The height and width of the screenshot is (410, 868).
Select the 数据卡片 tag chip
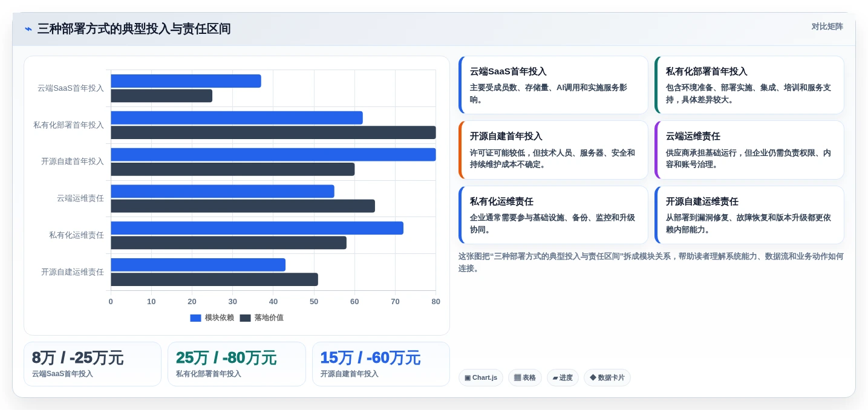tap(607, 378)
